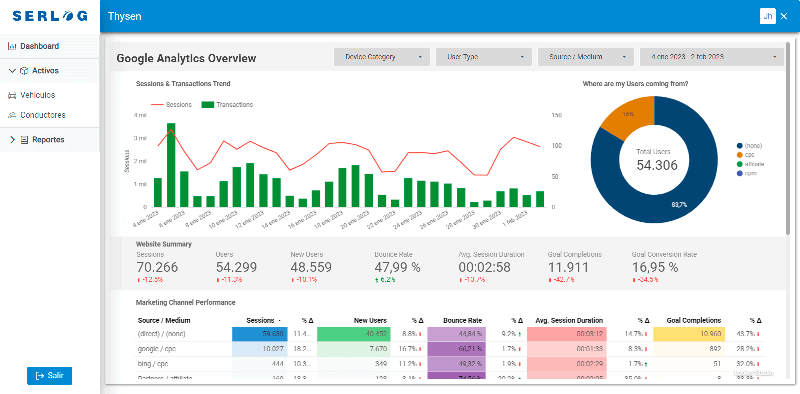Viewport: 800px width, 394px height.
Task: Sort by Sessions column header
Action: tap(260, 321)
